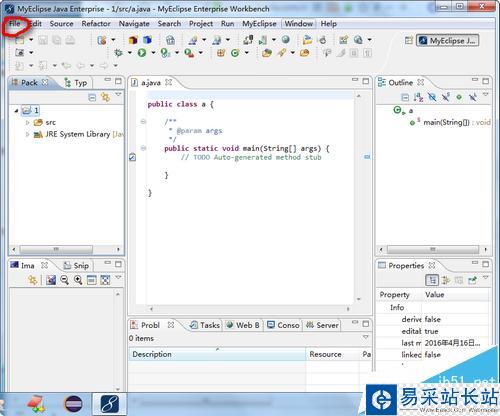500x416 pixels.
Task: Collapse project 1 tree node
Action: (16, 110)
